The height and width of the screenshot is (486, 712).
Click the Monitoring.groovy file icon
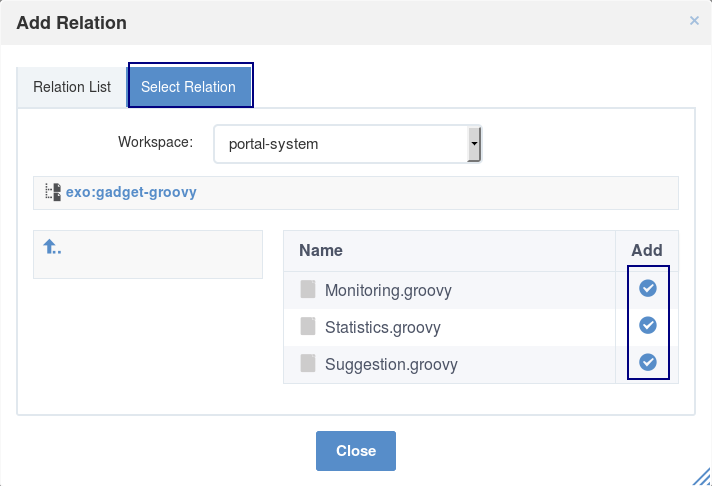(308, 289)
